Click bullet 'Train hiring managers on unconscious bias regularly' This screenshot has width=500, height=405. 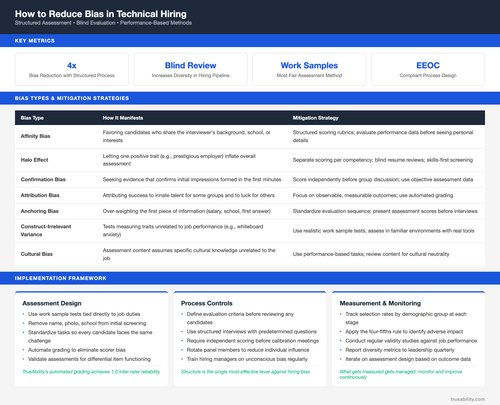(247, 359)
